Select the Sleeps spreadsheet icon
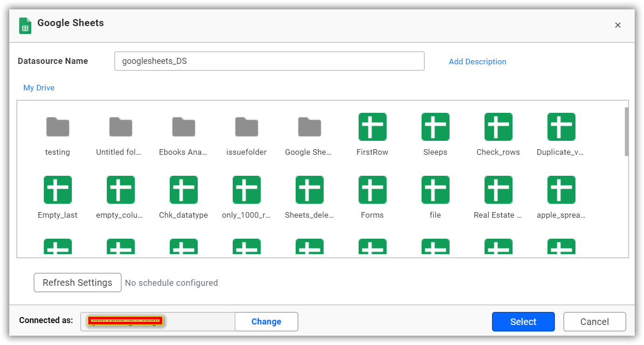This screenshot has height=345, width=644. pos(436,127)
